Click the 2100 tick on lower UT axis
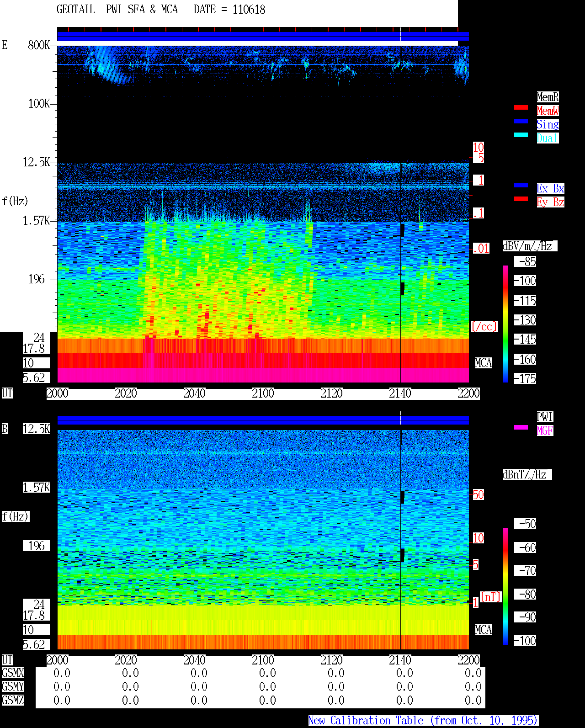Screen dimensions: 585x728 [x=263, y=660]
